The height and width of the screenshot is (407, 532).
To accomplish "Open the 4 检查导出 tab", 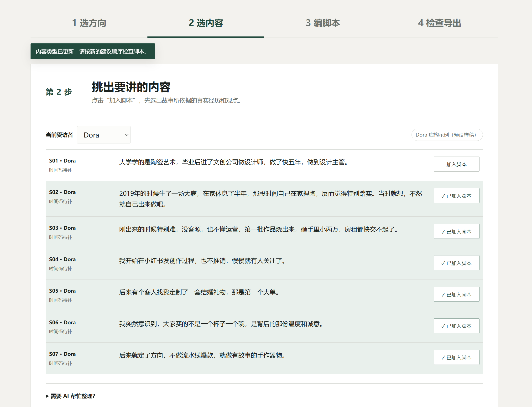I will pos(440,23).
